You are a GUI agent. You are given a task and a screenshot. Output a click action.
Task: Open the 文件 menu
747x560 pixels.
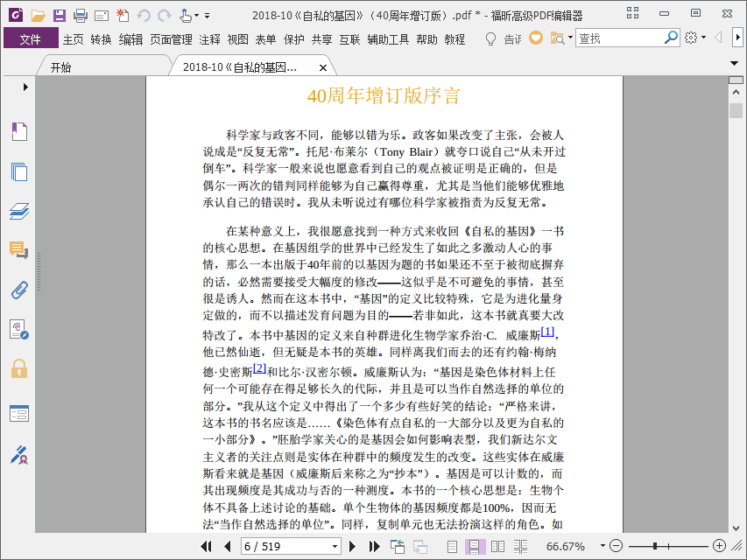31,39
